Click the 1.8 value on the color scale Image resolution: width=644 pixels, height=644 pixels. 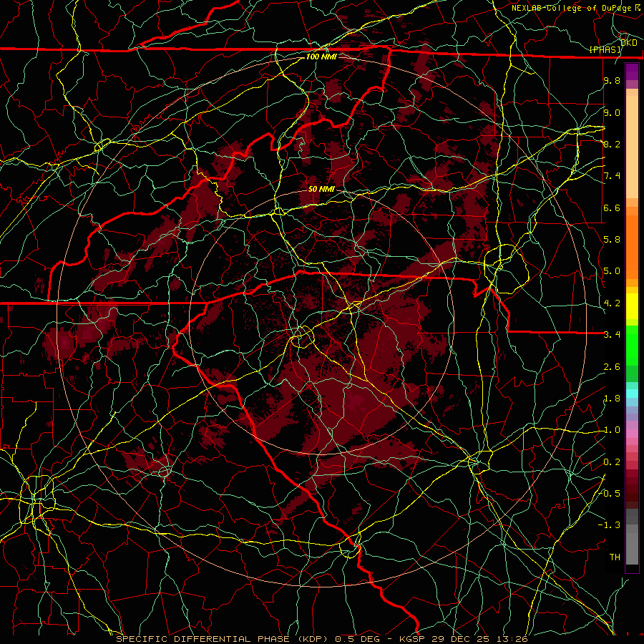(x=612, y=399)
